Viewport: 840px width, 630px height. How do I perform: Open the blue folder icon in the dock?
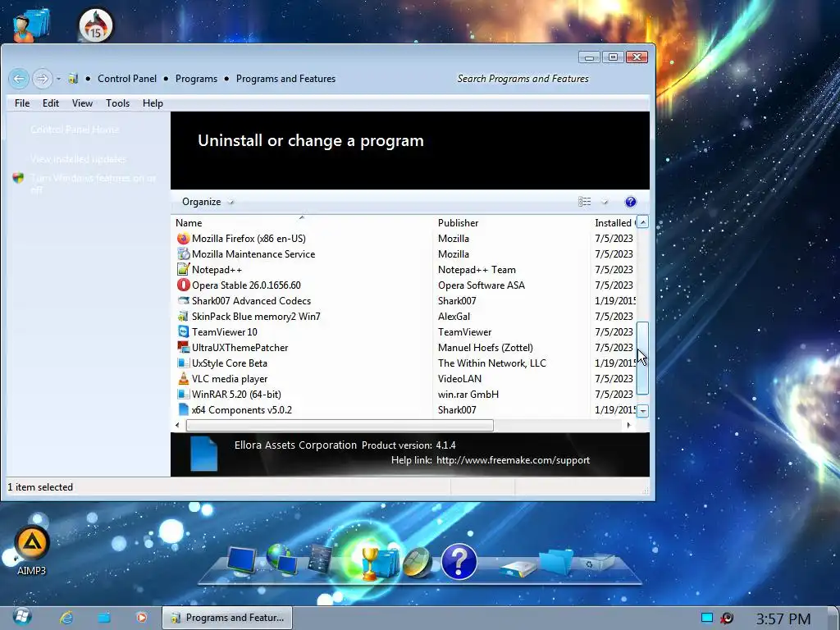[556, 561]
